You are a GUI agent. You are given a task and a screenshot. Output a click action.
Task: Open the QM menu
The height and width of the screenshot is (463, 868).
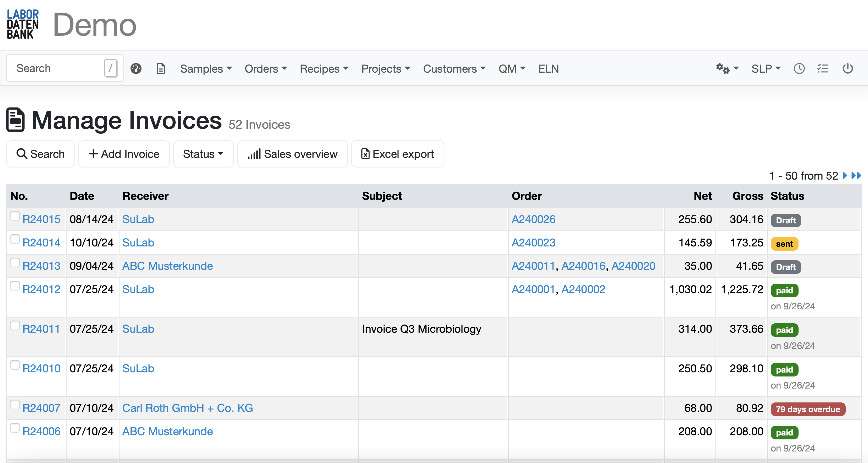point(512,68)
